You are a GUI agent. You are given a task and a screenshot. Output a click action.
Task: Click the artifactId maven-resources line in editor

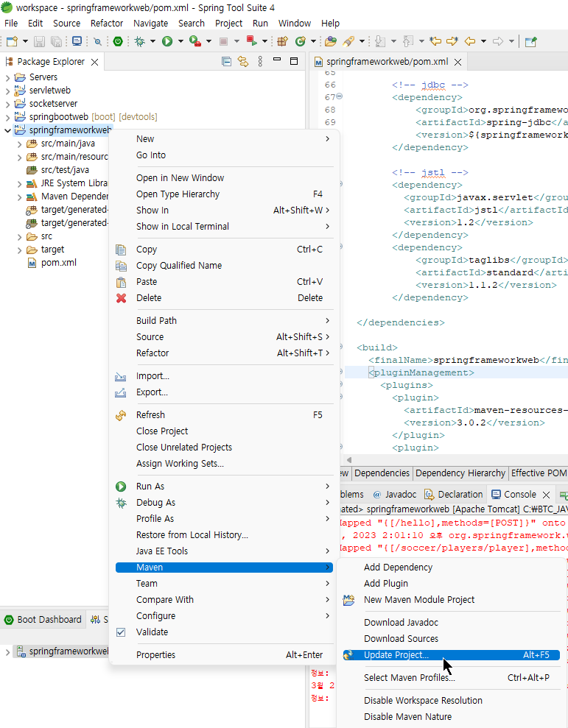pos(485,411)
